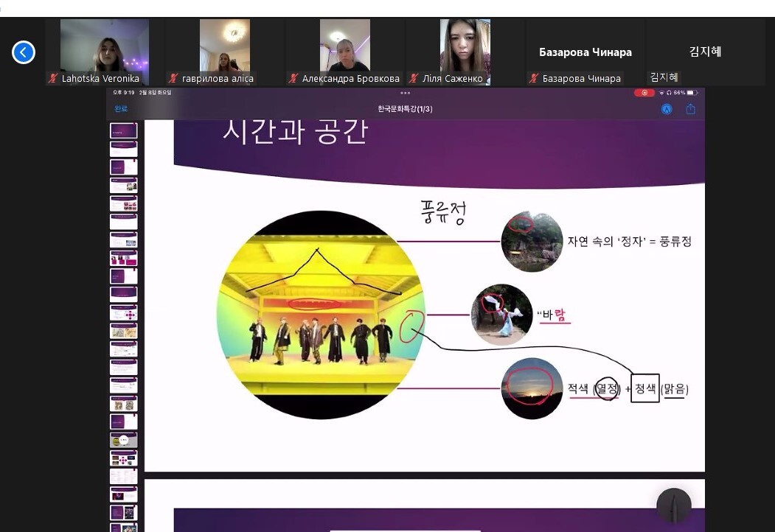Screen dimensions: 775x532
Task: Click the dancer photo circle in the slide
Action: pyautogui.click(x=501, y=315)
